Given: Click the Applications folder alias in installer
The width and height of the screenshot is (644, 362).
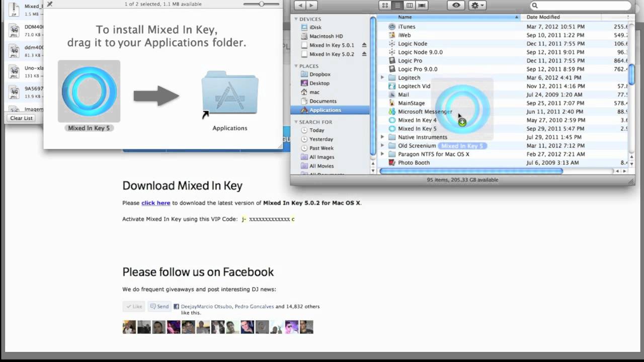Looking at the screenshot, I should pos(230,94).
